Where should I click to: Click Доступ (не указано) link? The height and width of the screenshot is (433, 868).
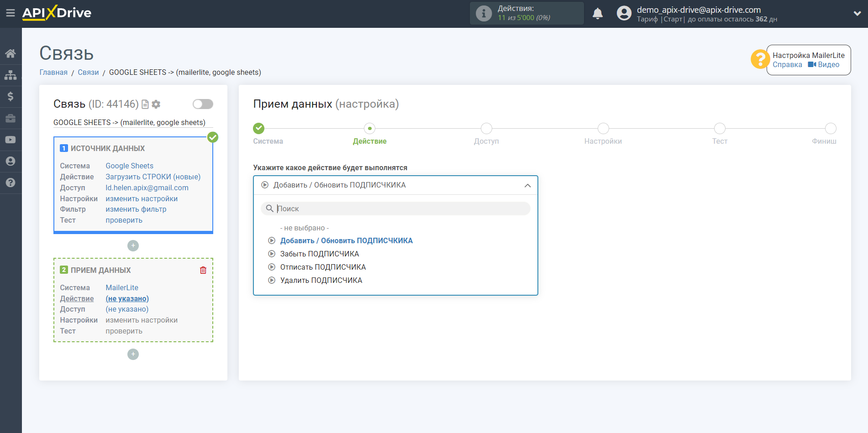[127, 309]
